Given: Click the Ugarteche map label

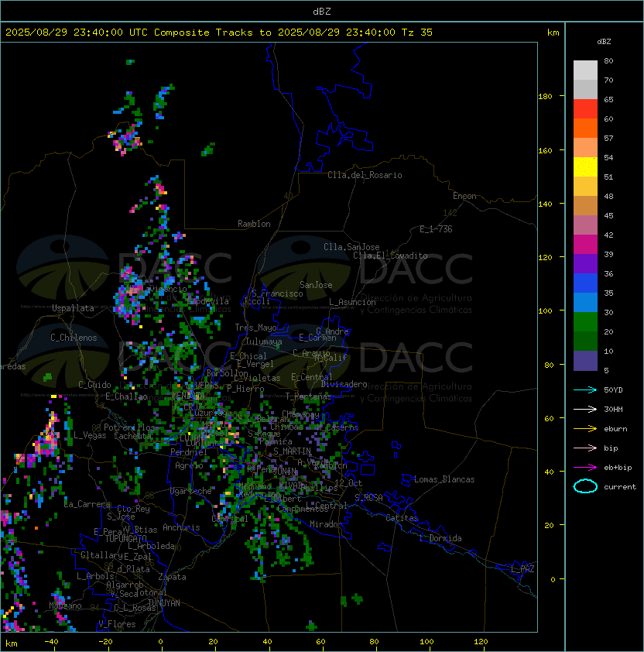Looking at the screenshot, I should click(x=191, y=491).
